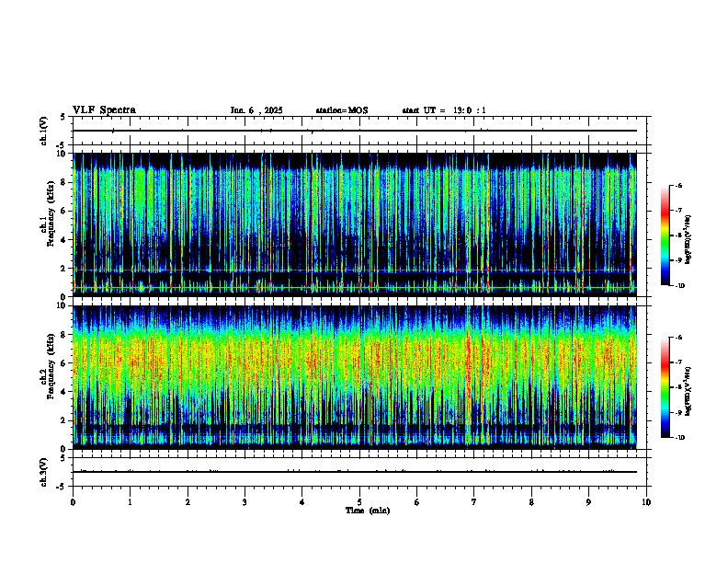
Task: Click inside the ch.1 spectrogram panel
Action: 355,224
